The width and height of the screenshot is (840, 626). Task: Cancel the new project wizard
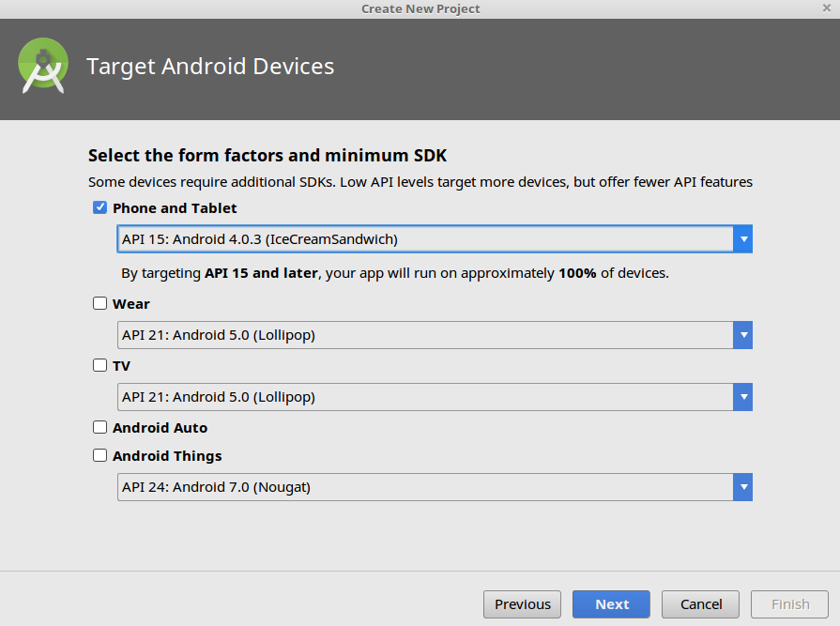pyautogui.click(x=701, y=604)
